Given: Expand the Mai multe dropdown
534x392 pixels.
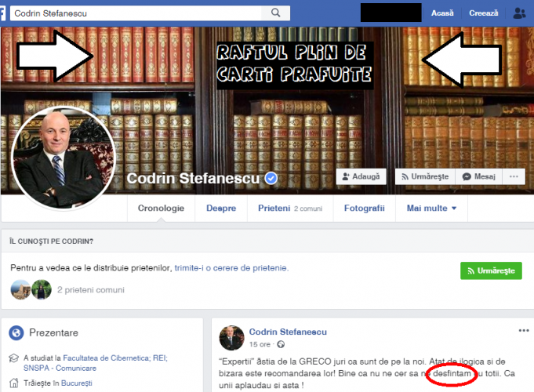Looking at the screenshot, I should [431, 208].
